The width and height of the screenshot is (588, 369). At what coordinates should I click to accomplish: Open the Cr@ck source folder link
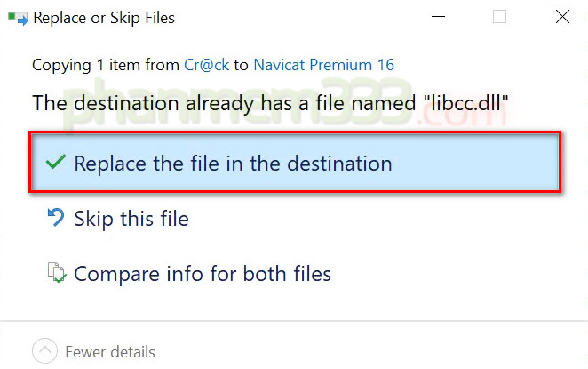click(206, 65)
